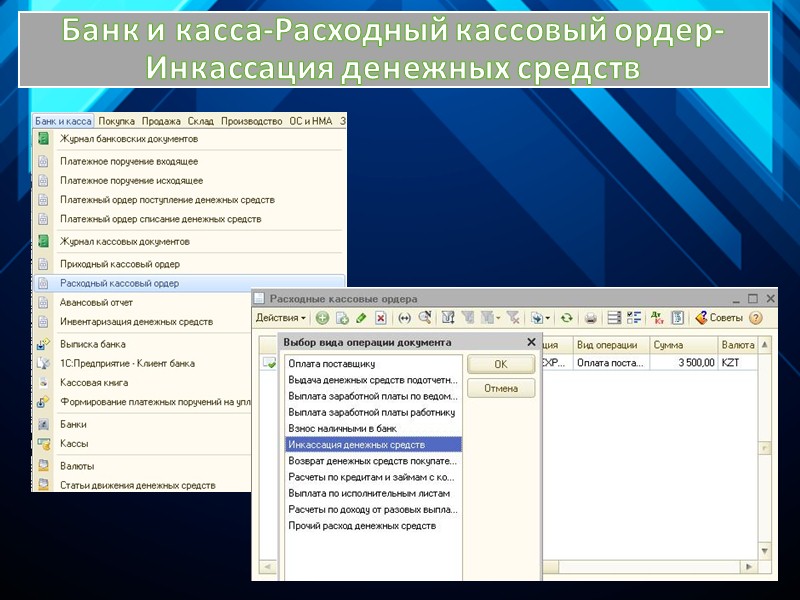Click the checklist output icon in toolbar
Image resolution: width=800 pixels, height=600 pixels.
(634, 318)
